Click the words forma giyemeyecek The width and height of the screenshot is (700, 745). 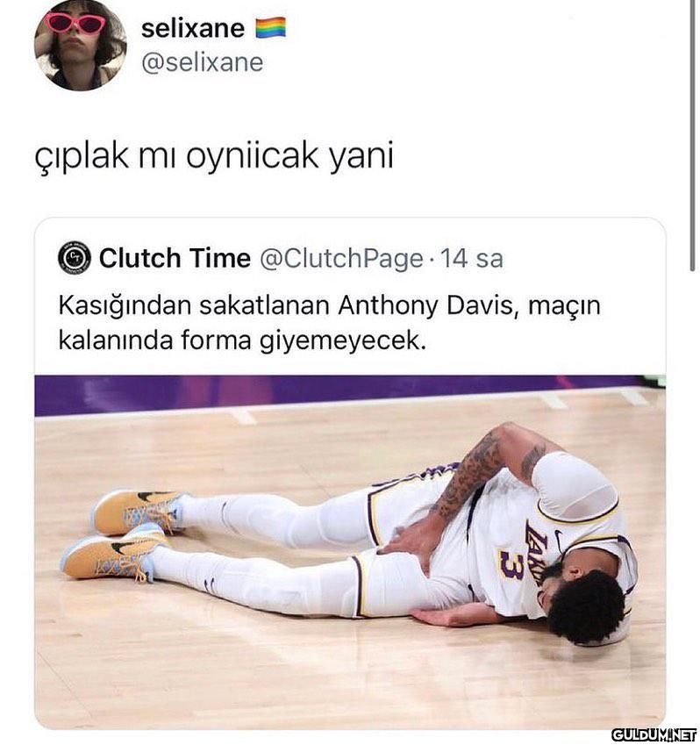[x=303, y=340]
